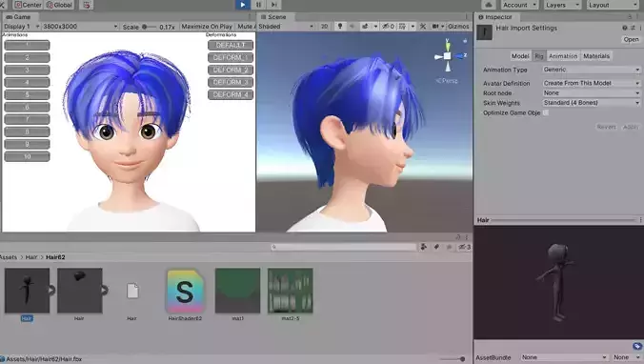
Task: Open scene camera settings icon
Action: (x=435, y=26)
